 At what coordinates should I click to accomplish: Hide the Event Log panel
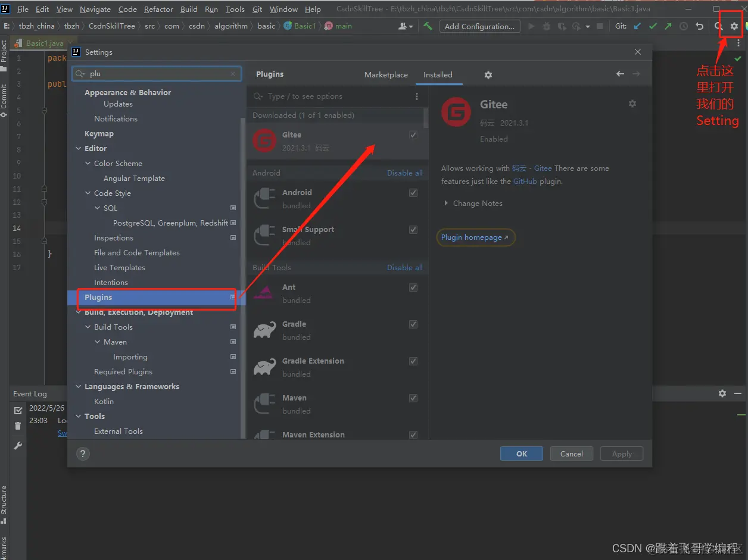coord(738,393)
